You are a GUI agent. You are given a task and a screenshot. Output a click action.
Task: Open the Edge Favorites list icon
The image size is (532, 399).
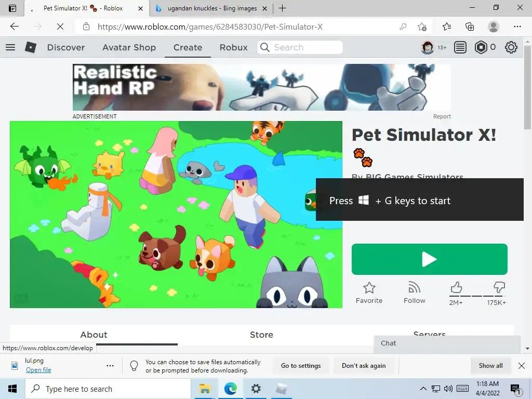coord(447,26)
